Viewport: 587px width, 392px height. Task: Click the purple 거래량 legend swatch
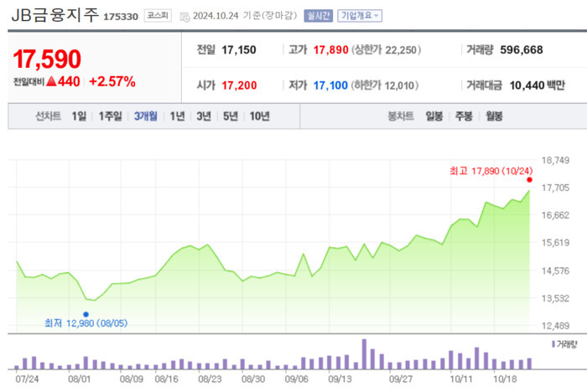553,344
